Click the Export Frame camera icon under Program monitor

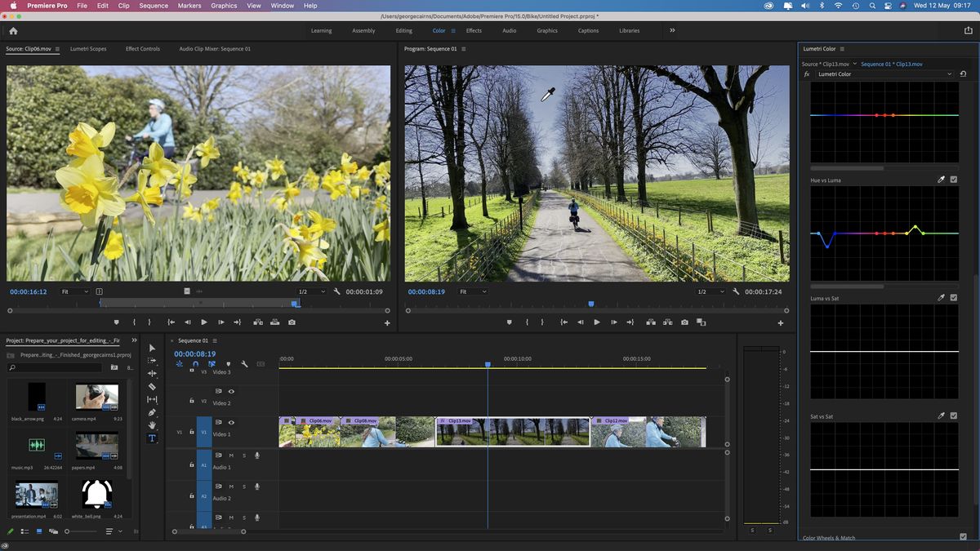coord(684,322)
